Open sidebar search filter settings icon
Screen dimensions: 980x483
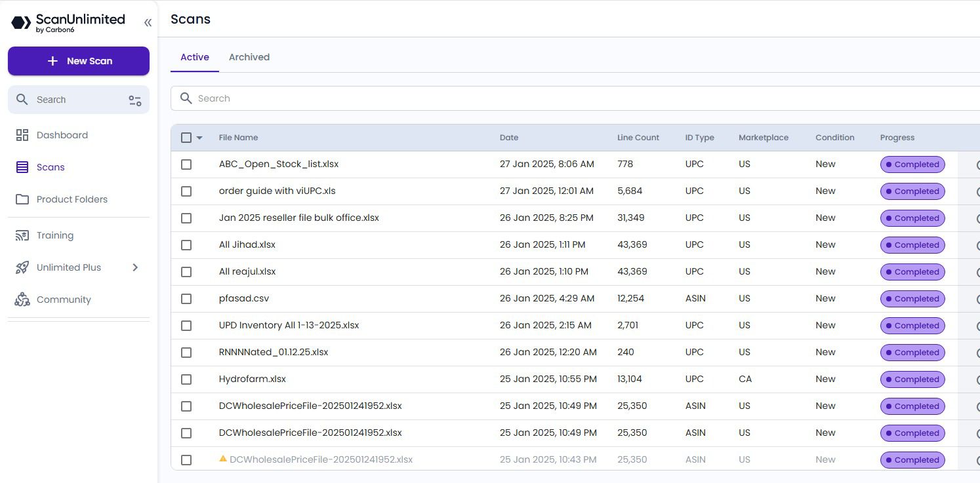[135, 100]
